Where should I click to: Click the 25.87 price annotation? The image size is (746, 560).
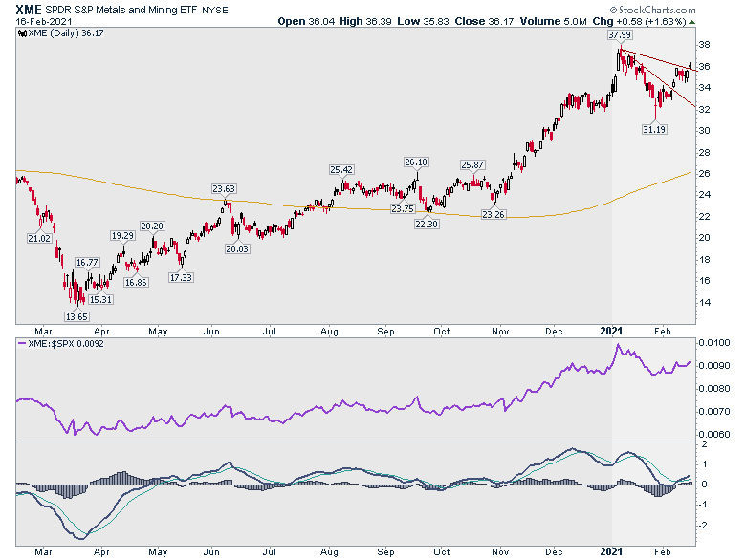pyautogui.click(x=472, y=165)
